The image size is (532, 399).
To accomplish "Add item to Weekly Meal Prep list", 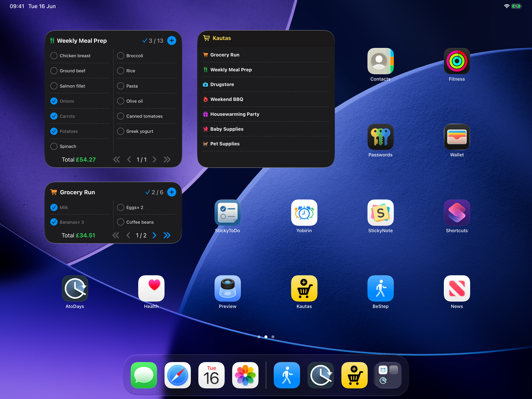I will click(x=172, y=40).
